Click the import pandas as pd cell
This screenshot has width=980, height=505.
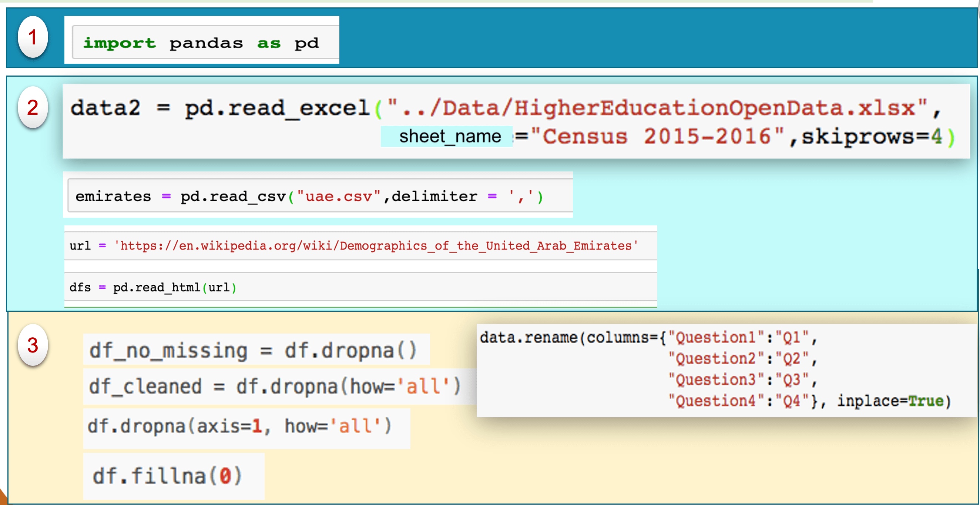click(201, 43)
